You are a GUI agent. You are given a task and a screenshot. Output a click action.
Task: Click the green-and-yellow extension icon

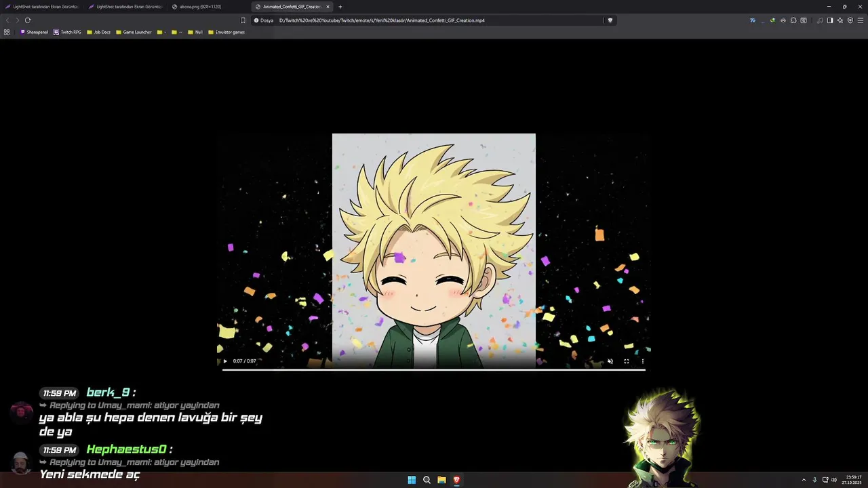(x=772, y=20)
